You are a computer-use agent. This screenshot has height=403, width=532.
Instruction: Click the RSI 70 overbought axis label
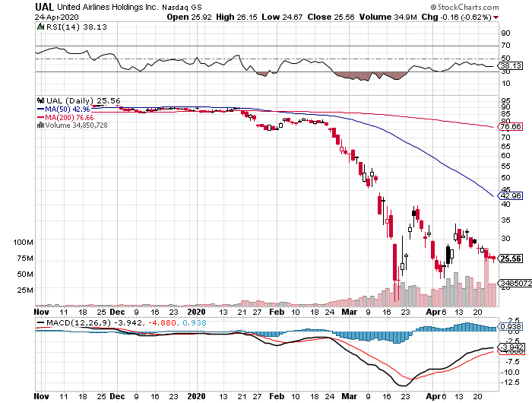tap(505, 46)
